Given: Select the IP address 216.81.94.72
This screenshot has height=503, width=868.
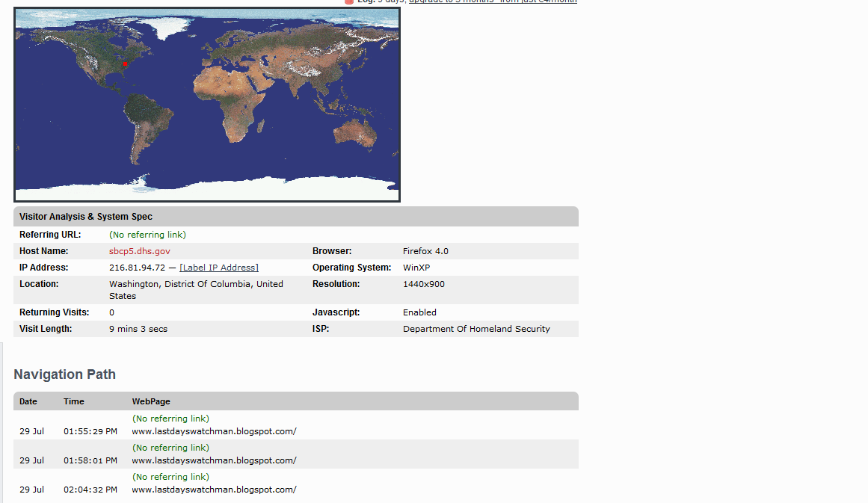Looking at the screenshot, I should point(138,268).
